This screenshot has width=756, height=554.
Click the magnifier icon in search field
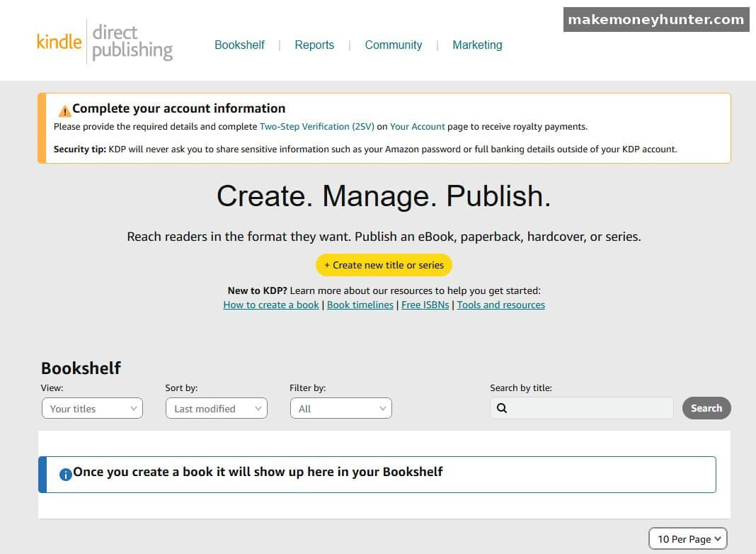tap(501, 408)
